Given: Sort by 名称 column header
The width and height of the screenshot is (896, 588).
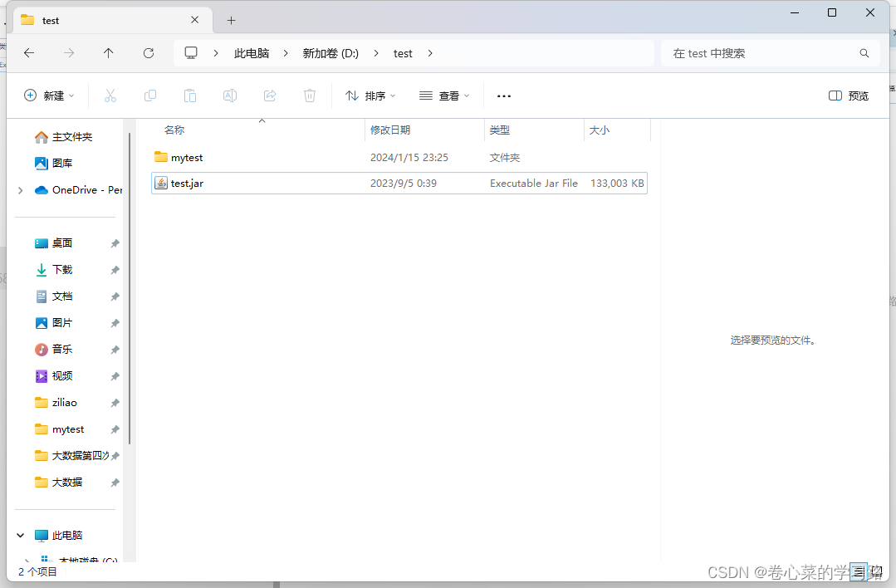Looking at the screenshot, I should click(x=174, y=130).
